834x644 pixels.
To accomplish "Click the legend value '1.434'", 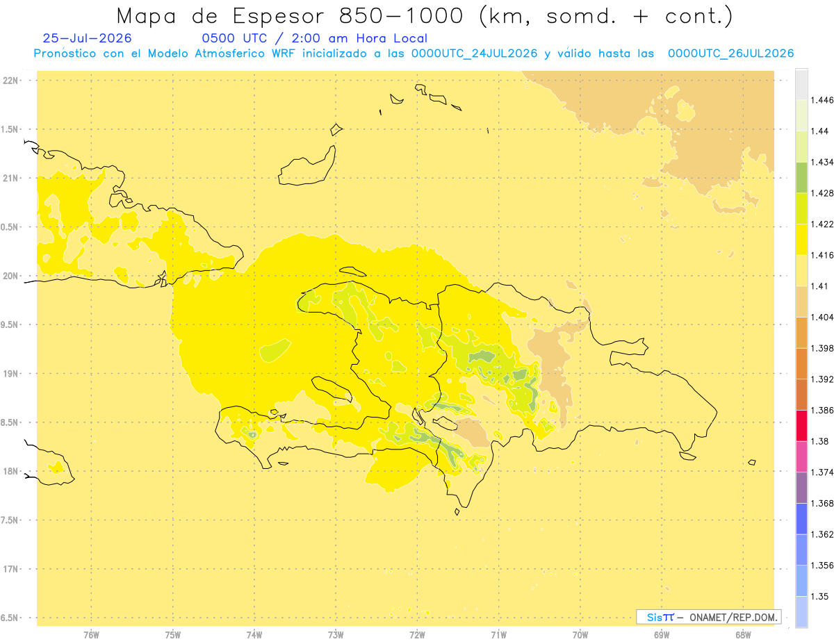I will click(822, 162).
